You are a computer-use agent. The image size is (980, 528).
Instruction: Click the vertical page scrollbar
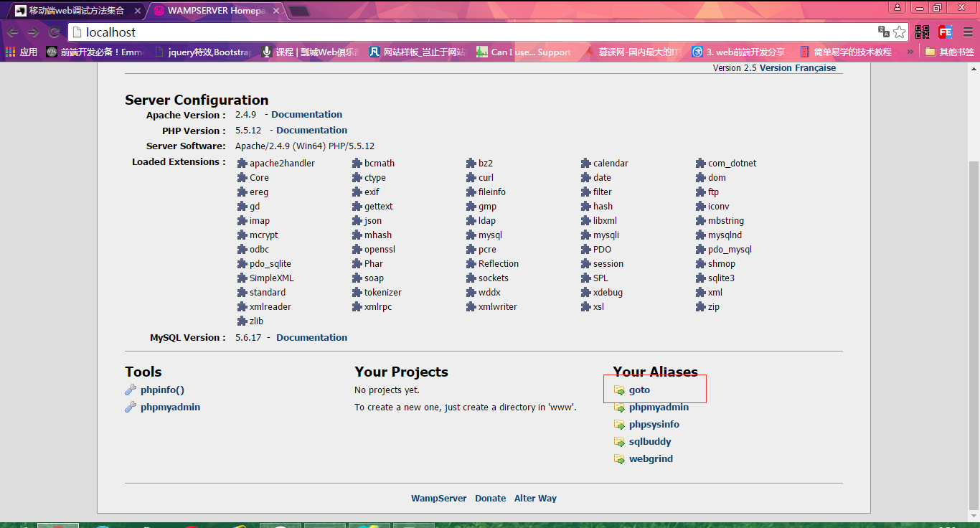click(x=974, y=323)
